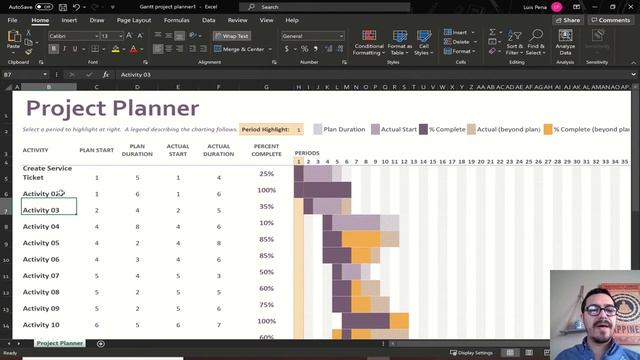Open the General number format dropdown
Screen dimensions: 640x360
341,36
